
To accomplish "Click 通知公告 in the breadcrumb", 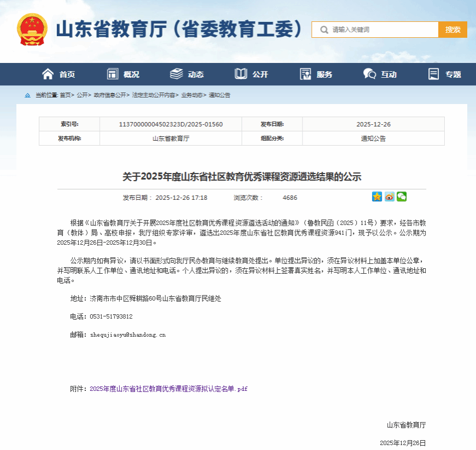I will (x=219, y=95).
